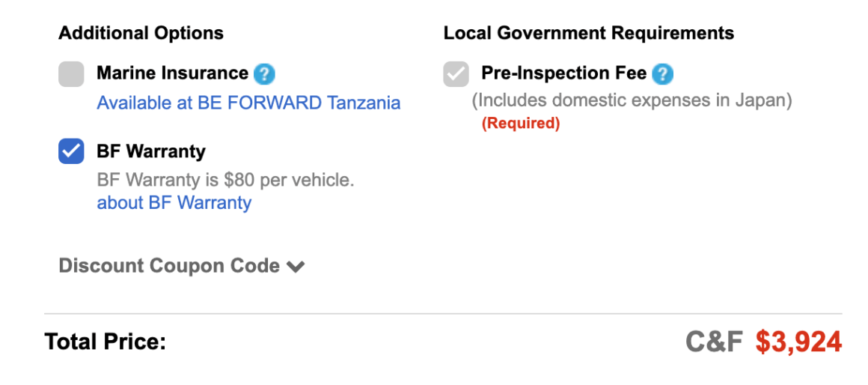
Task: Click the gray C&F price prefix
Action: (x=714, y=342)
